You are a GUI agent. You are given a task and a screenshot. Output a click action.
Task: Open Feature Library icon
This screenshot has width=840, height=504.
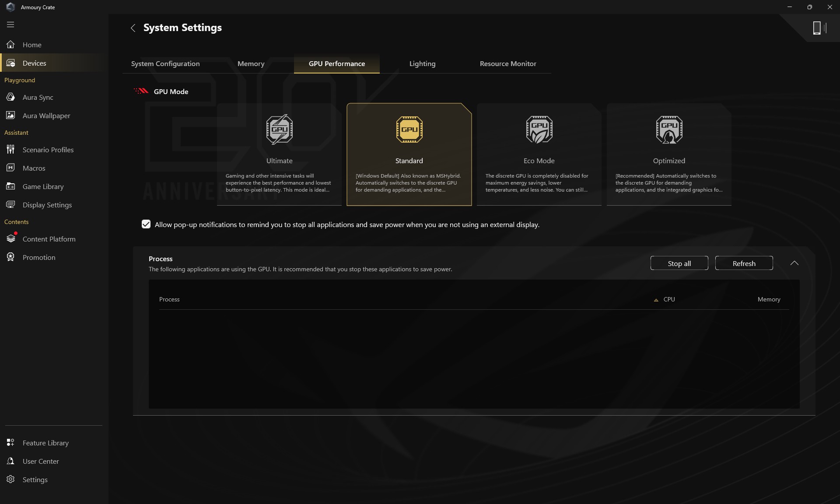pos(10,443)
